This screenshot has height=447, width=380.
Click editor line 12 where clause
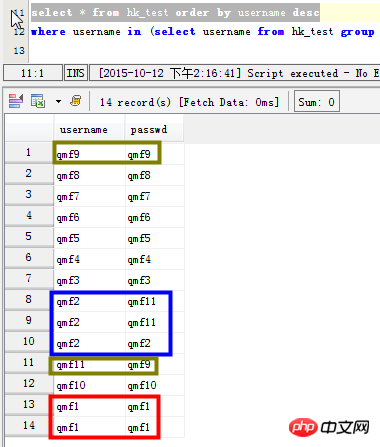[x=203, y=32]
